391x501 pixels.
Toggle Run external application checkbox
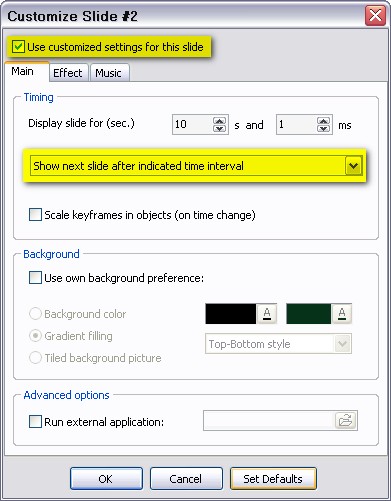click(35, 421)
